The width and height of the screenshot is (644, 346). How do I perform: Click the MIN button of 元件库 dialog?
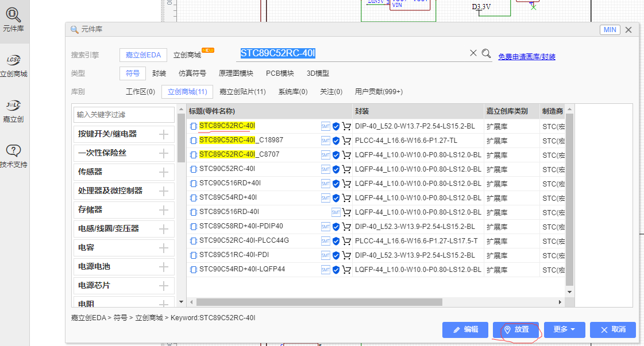tap(610, 30)
